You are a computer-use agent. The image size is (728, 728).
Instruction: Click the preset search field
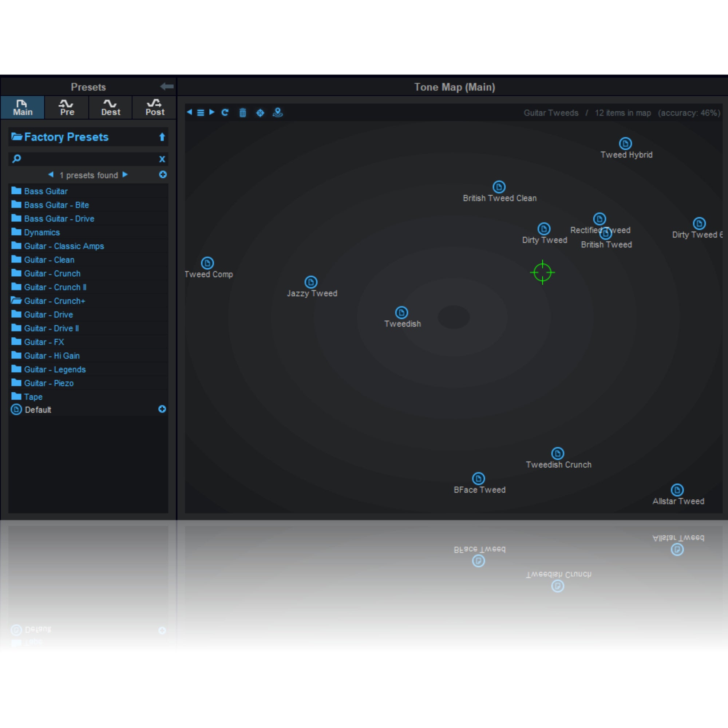[88, 159]
